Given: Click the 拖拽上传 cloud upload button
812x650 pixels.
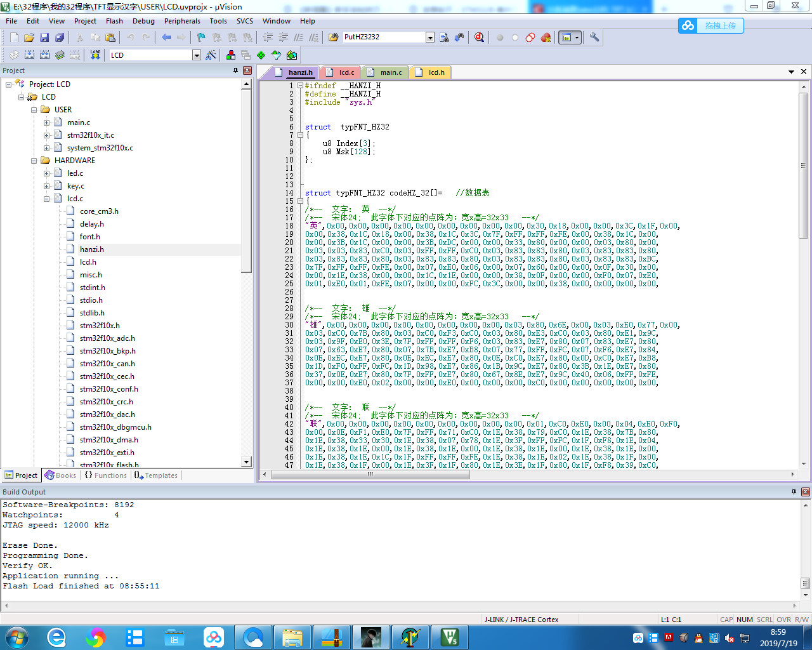Looking at the screenshot, I should [710, 26].
